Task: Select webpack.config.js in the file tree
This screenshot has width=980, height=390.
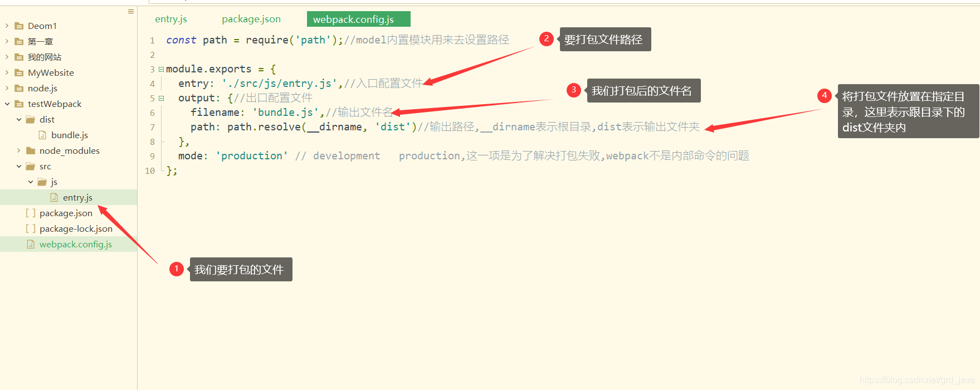Action: 76,244
